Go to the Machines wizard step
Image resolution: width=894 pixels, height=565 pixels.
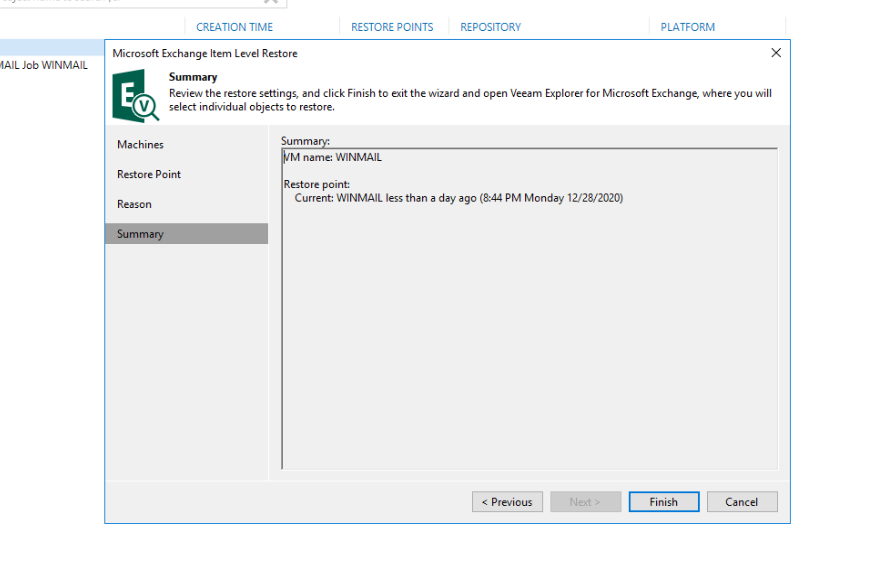point(140,145)
